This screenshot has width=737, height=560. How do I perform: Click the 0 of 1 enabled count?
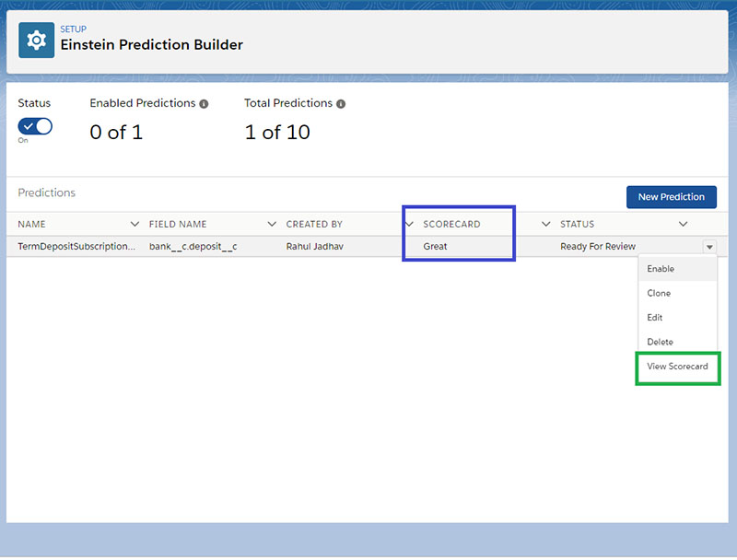[x=116, y=132]
